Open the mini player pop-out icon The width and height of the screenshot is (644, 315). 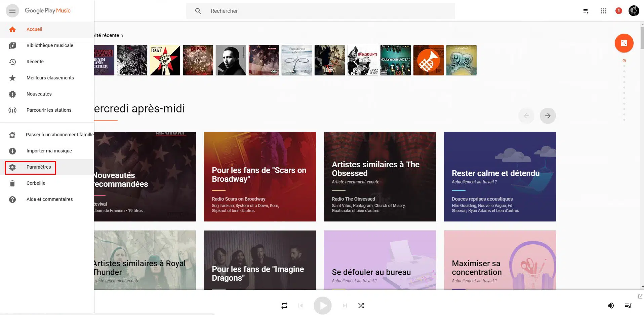[x=640, y=296]
